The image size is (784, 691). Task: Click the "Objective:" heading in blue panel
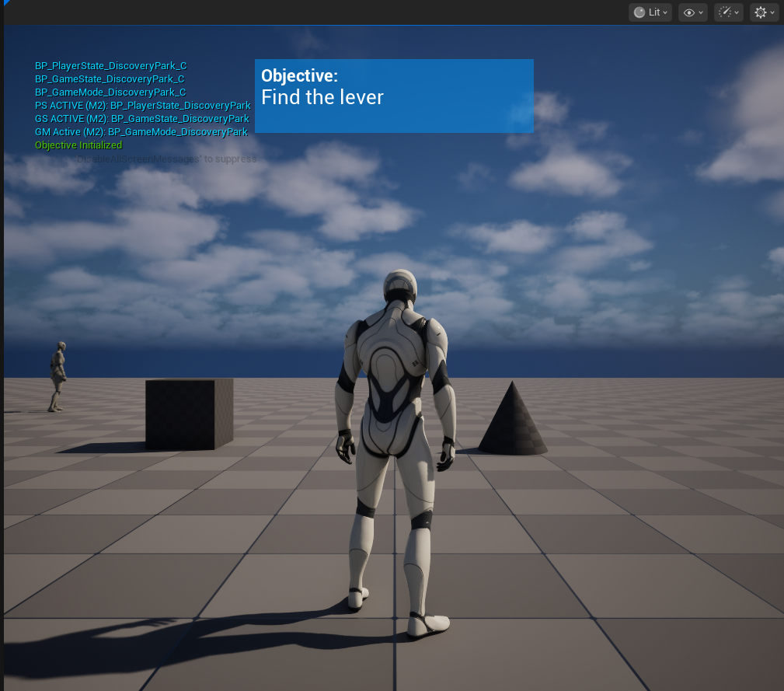click(x=299, y=75)
